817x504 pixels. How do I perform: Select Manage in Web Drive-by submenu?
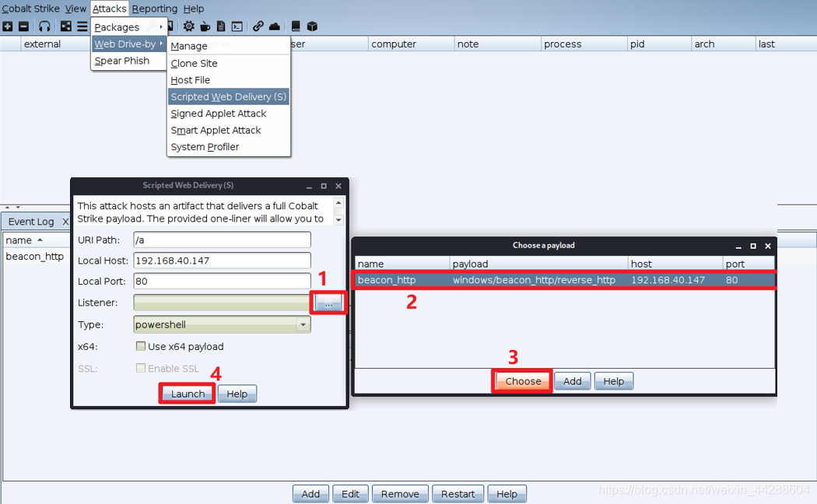tap(228, 46)
